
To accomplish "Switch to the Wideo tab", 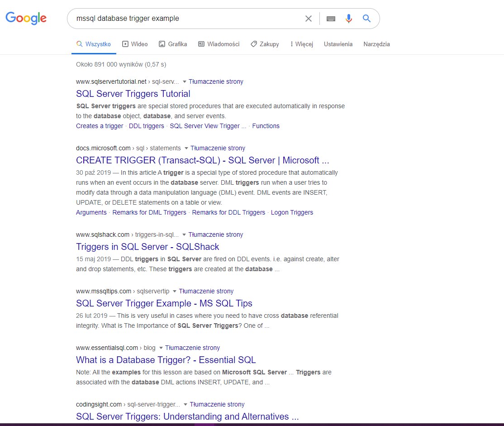I will click(135, 44).
